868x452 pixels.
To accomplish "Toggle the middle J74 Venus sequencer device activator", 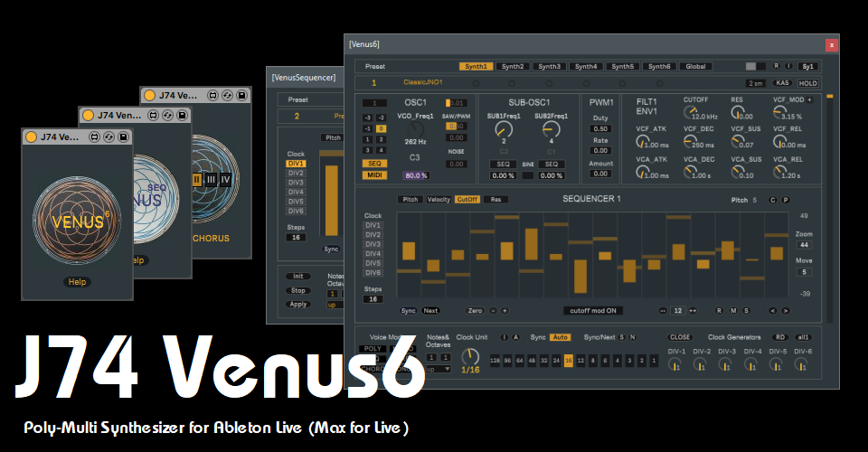I will point(88,115).
